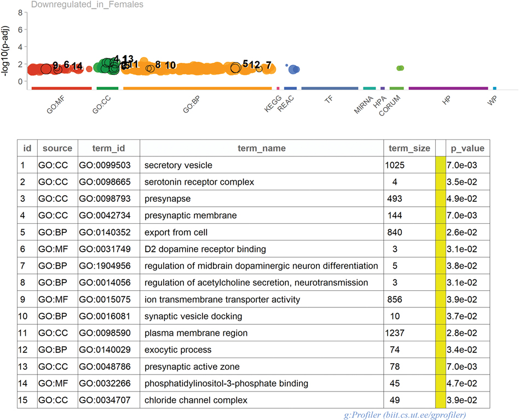
Task: Select 'phosphatidylinositol-3-phosphate binding' term name
Action: pyautogui.click(x=226, y=383)
